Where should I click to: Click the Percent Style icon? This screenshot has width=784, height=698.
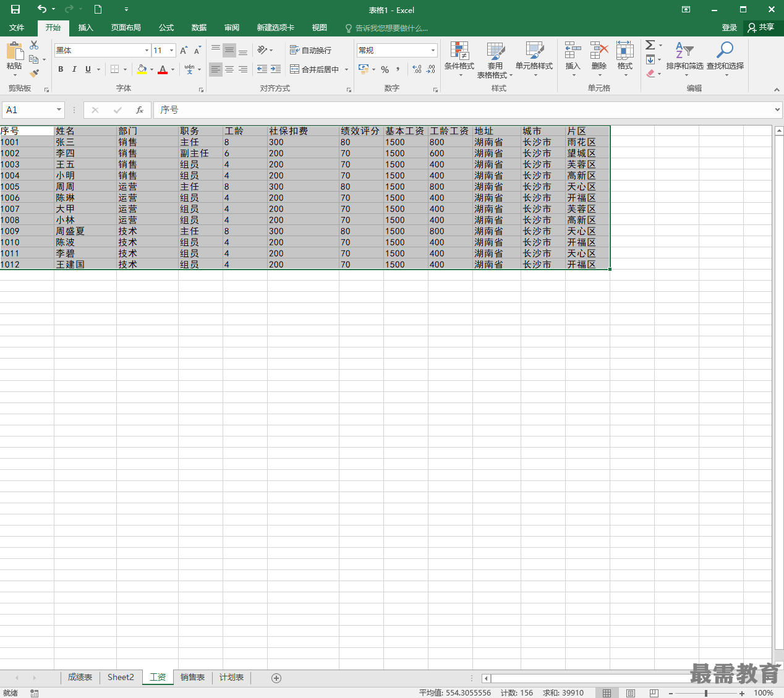tap(385, 69)
